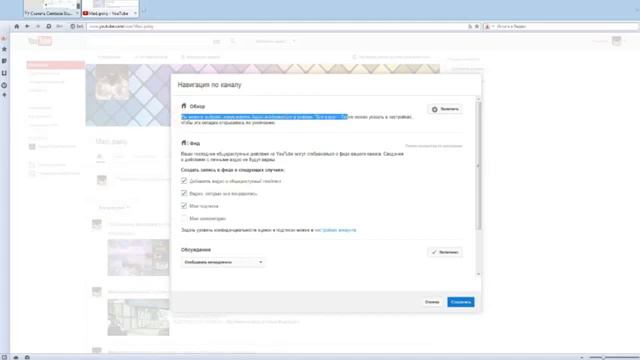Click the bookmark star in address bar
Viewport: 640px width, 360px height.
click(476, 26)
